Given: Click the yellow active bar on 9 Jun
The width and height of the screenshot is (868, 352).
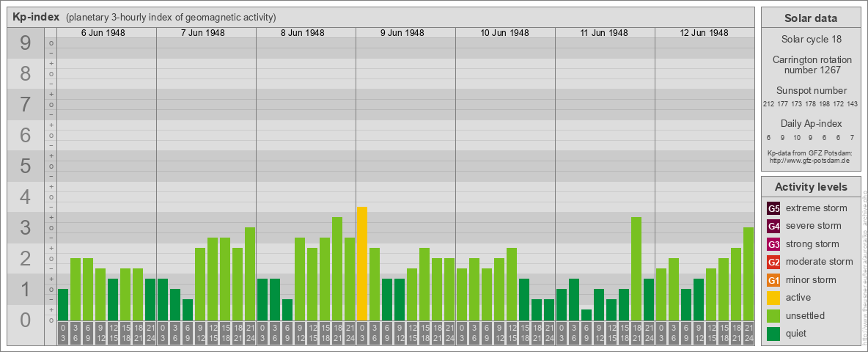Looking at the screenshot, I should point(362,263).
